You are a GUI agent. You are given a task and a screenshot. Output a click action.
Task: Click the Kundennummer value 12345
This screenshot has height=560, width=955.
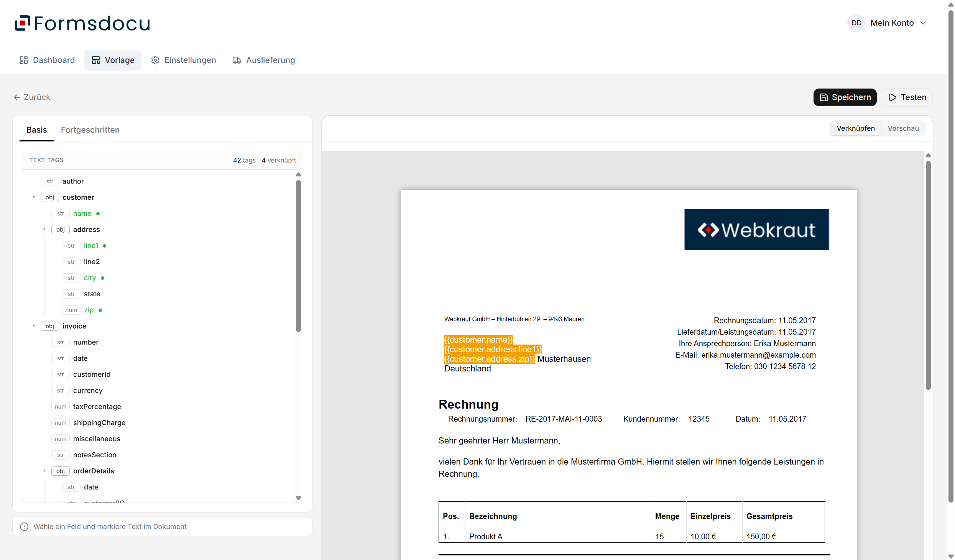(699, 419)
